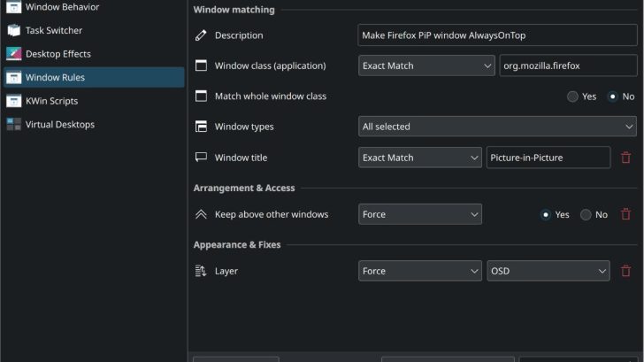Expand the Window types All selected dropdown
644x362 pixels.
[x=496, y=127]
